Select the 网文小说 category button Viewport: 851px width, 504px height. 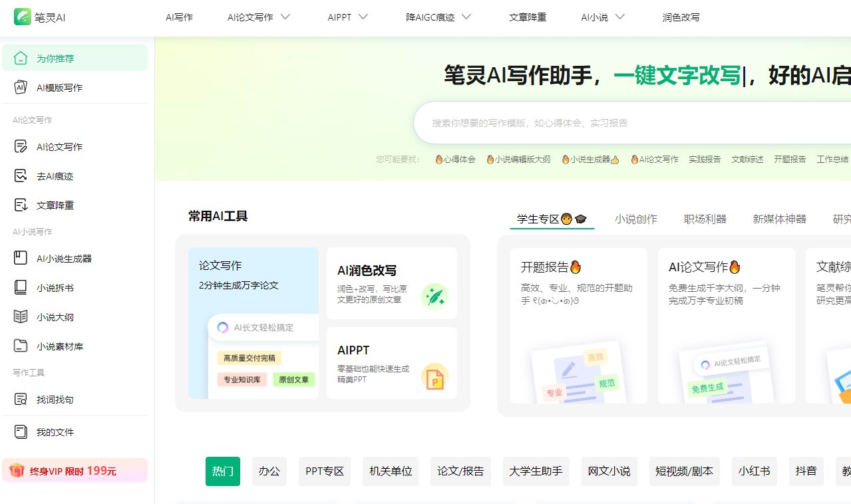pos(609,471)
